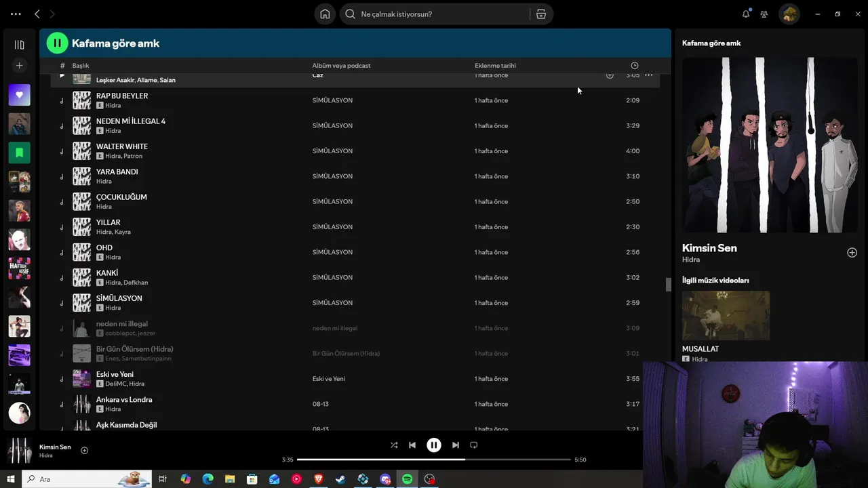Sort by Albüm veya podcast column
The image size is (868, 488).
341,66
